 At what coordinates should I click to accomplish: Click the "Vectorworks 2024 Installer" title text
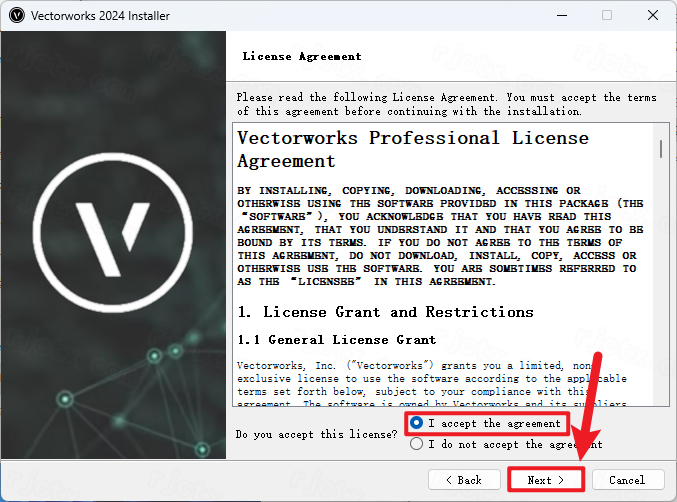point(100,16)
